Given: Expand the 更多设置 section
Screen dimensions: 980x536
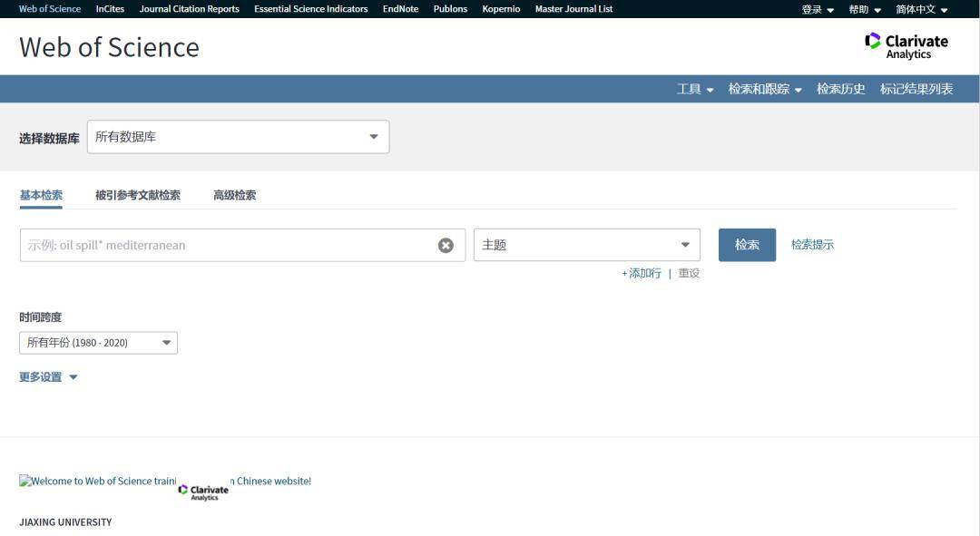Looking at the screenshot, I should pyautogui.click(x=48, y=377).
